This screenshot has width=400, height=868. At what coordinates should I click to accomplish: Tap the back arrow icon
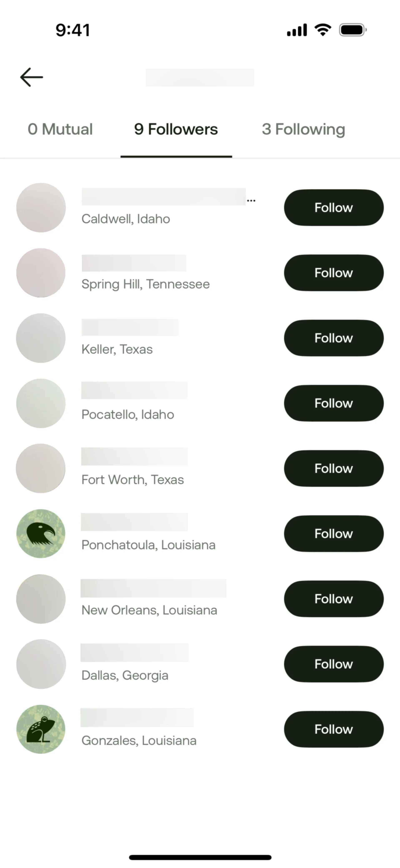32,77
